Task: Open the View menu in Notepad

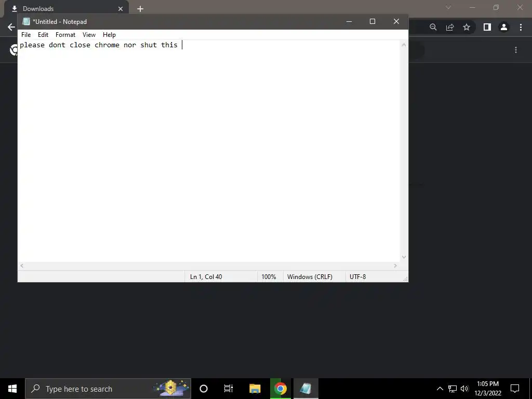Action: [x=89, y=35]
